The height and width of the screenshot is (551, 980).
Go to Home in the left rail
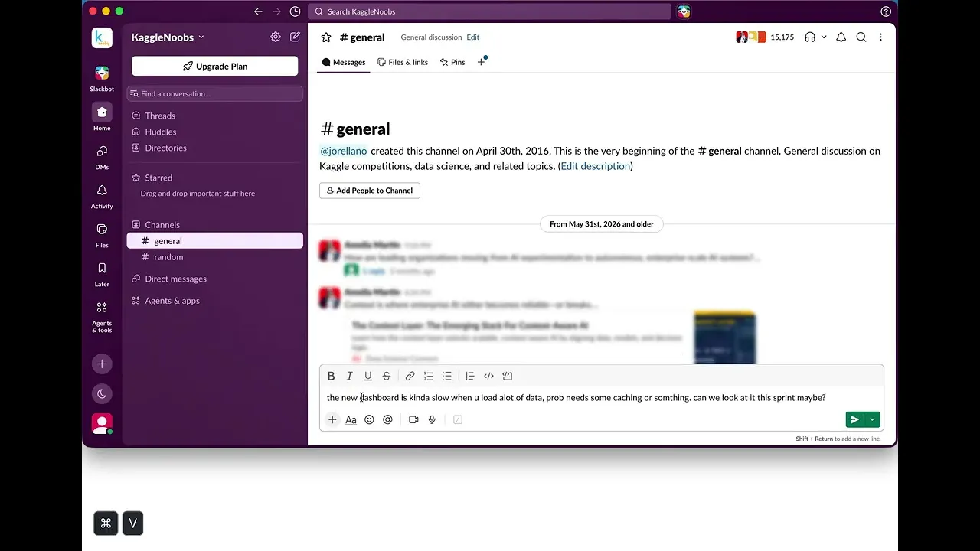pyautogui.click(x=102, y=117)
